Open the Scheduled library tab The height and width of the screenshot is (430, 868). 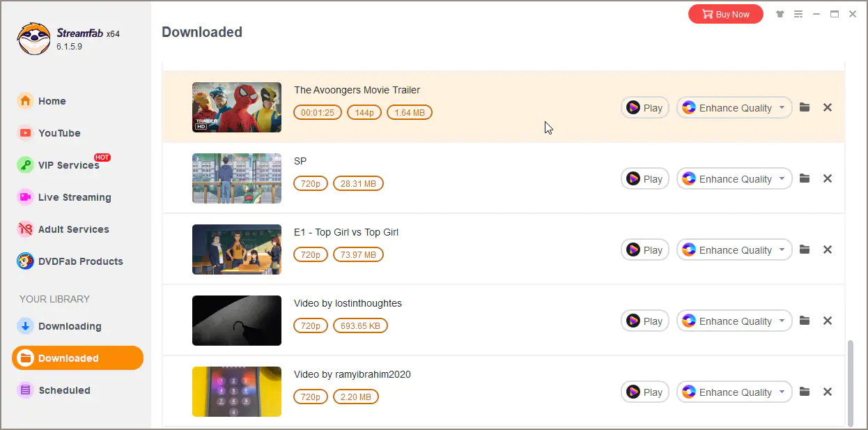[64, 390]
